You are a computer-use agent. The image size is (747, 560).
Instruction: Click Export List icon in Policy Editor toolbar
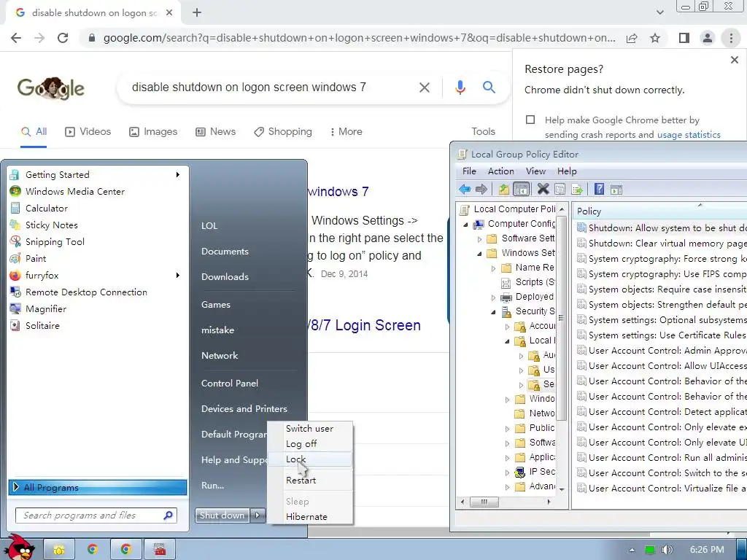tap(577, 190)
